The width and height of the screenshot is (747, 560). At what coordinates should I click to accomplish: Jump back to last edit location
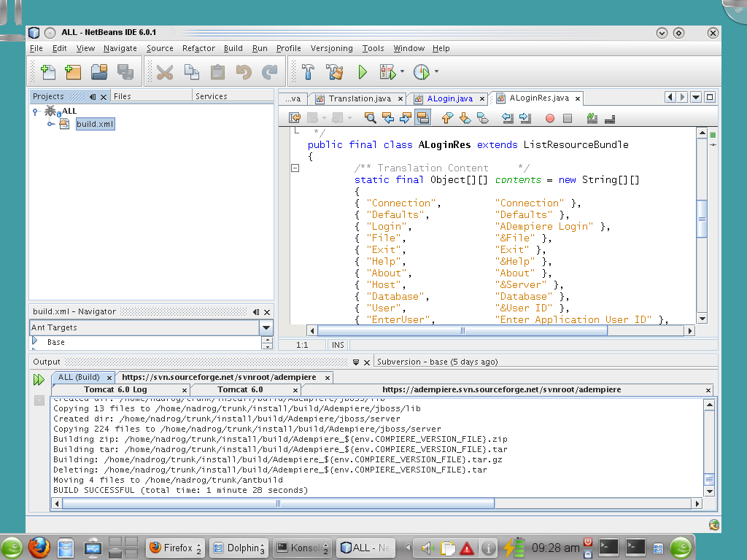295,117
